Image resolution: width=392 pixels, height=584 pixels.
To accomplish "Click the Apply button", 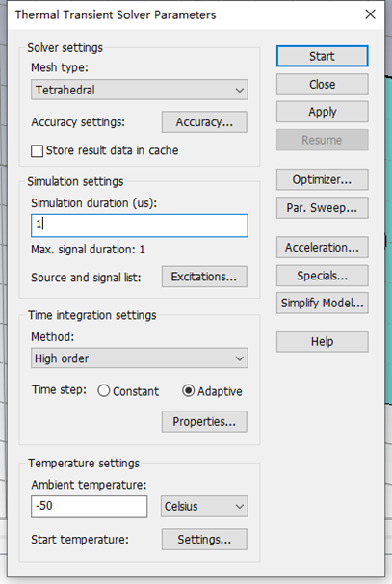I will [x=322, y=112].
